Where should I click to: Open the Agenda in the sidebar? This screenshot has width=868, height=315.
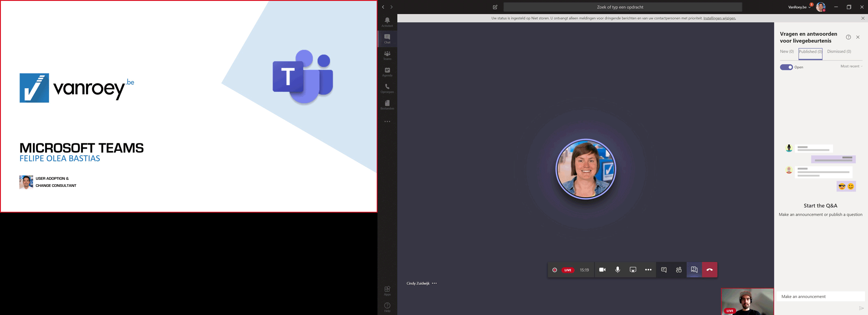[x=387, y=72]
